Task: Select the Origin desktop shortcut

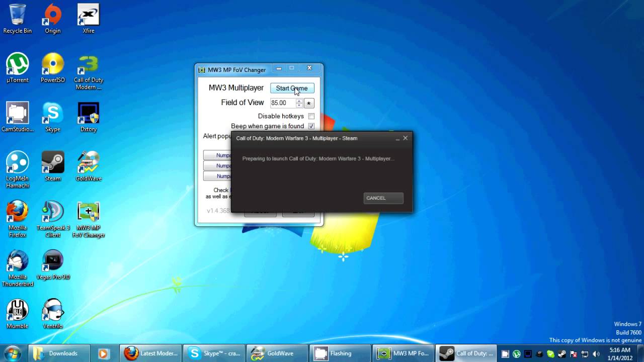Action: click(52, 19)
